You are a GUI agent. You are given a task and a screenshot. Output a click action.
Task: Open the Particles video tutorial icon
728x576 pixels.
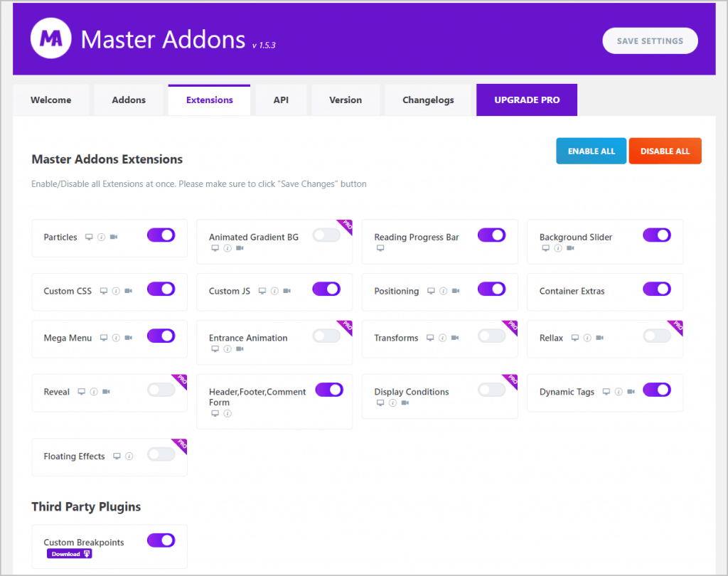pyautogui.click(x=114, y=238)
